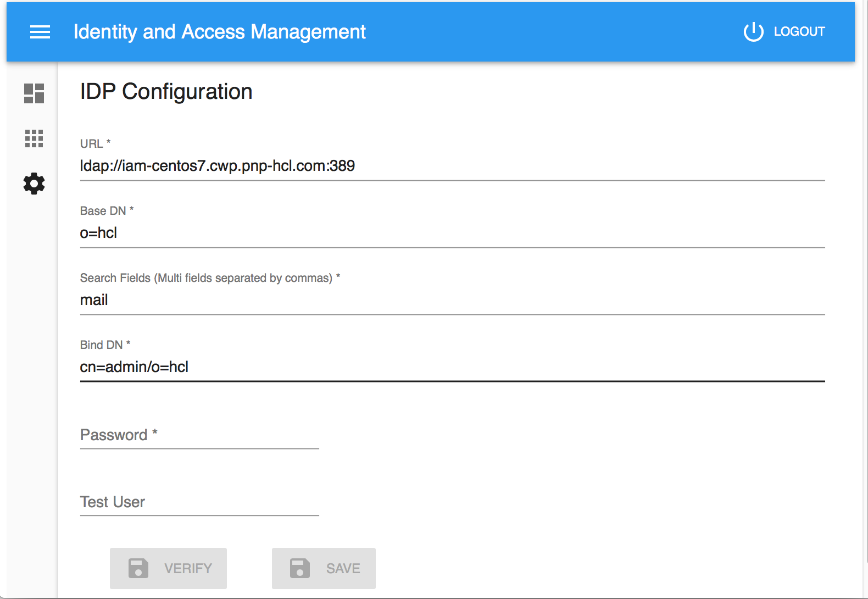Click the URL label text
The height and width of the screenshot is (599, 868).
click(95, 144)
